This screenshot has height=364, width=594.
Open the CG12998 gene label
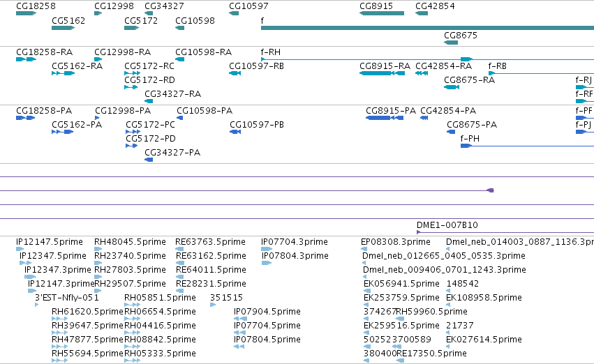point(114,6)
